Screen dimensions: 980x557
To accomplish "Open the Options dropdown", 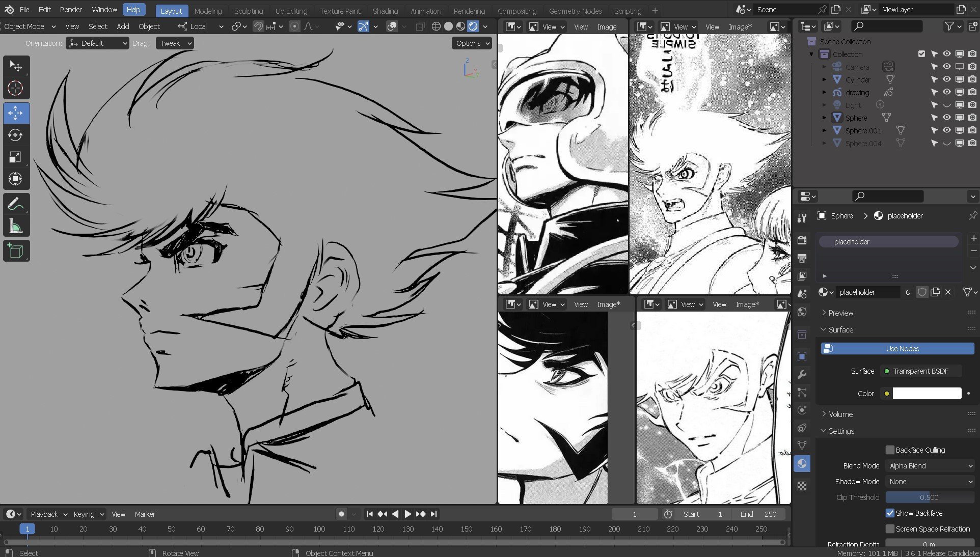I will pyautogui.click(x=472, y=43).
